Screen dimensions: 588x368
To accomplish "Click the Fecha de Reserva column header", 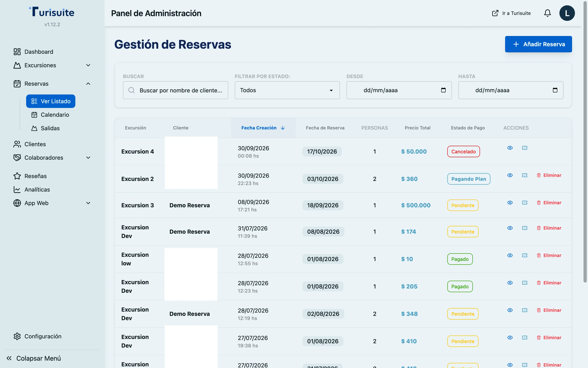I will pyautogui.click(x=325, y=128).
